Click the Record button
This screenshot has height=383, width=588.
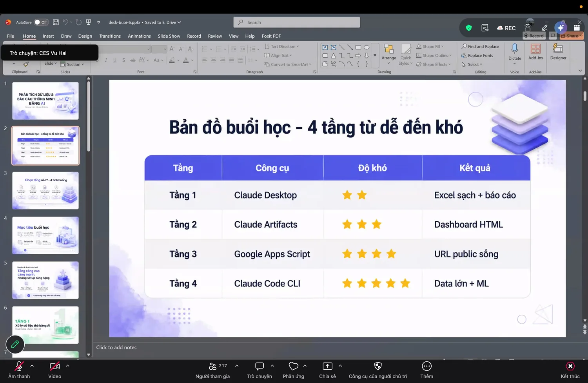[534, 36]
